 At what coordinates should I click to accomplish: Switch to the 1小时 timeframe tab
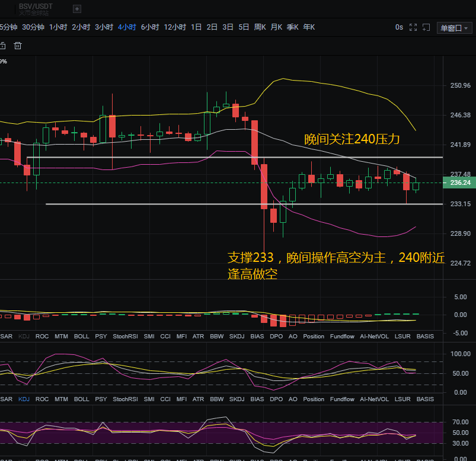point(58,27)
